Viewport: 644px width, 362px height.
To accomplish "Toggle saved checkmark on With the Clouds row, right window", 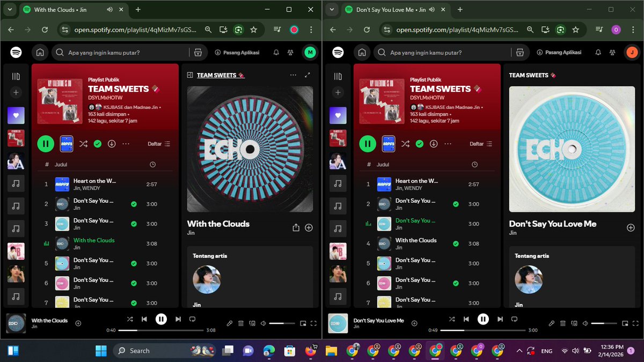I will pyautogui.click(x=456, y=243).
